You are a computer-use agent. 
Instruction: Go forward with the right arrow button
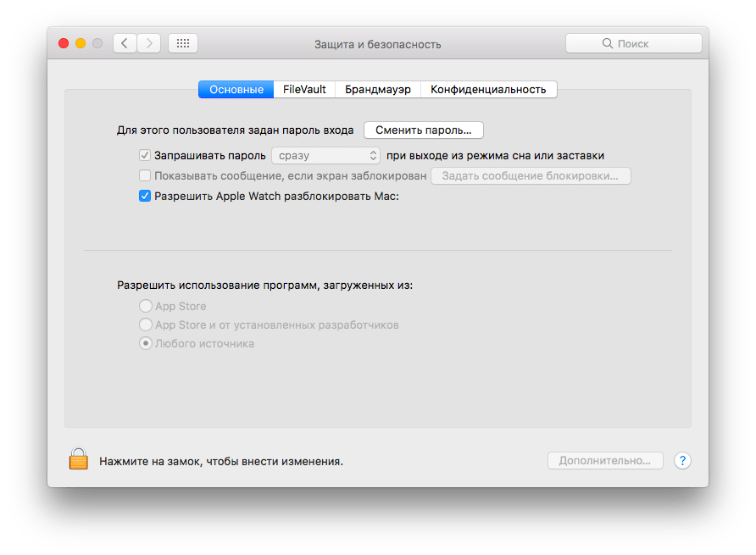149,43
